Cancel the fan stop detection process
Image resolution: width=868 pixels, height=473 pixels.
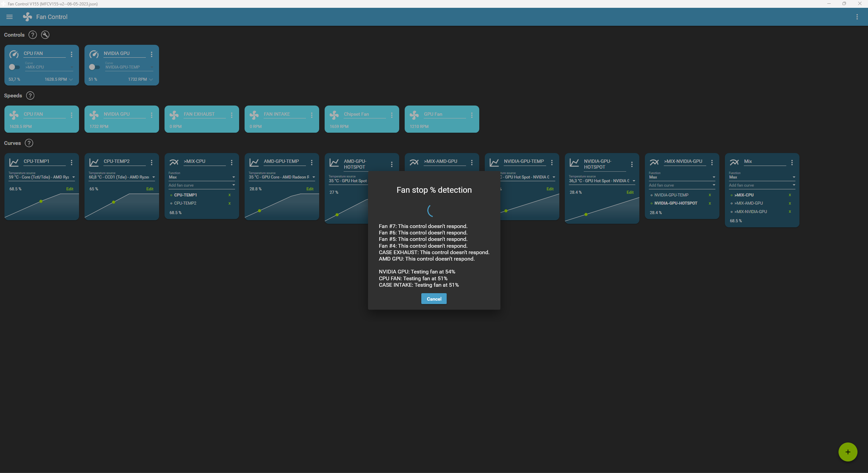click(x=433, y=299)
